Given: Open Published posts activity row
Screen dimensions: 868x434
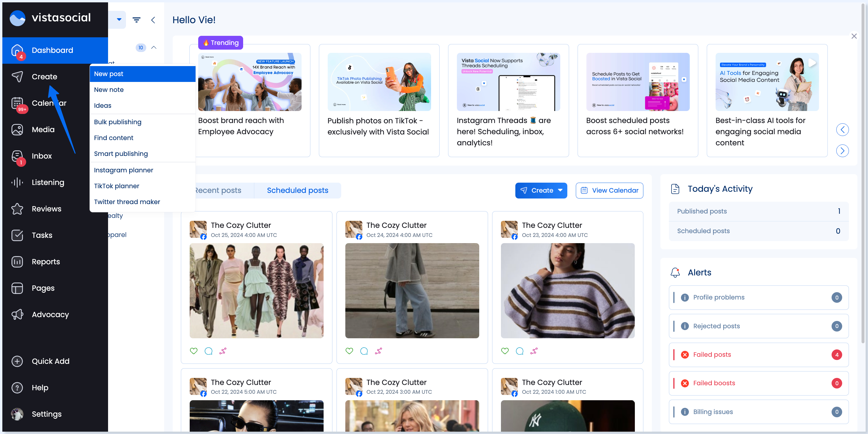Looking at the screenshot, I should [x=758, y=211].
